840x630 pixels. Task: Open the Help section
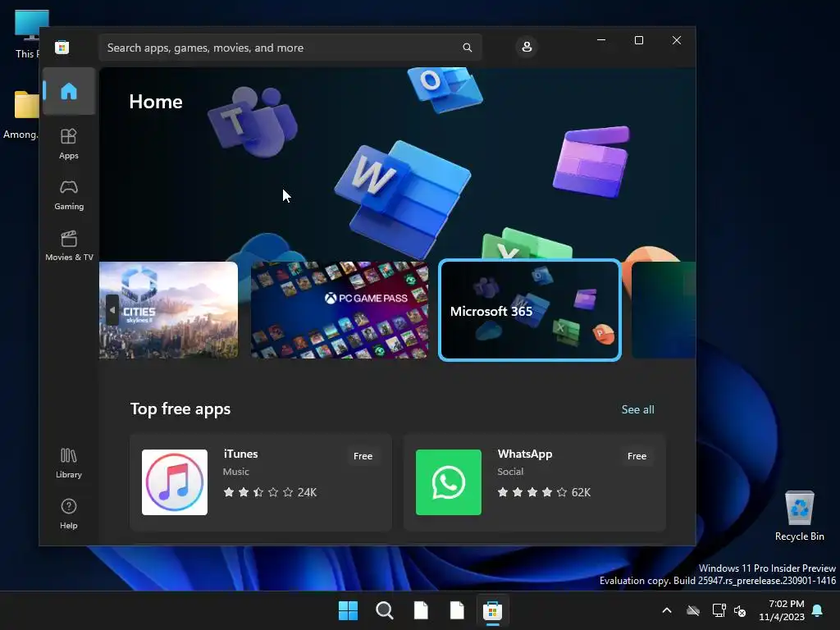[x=69, y=514]
